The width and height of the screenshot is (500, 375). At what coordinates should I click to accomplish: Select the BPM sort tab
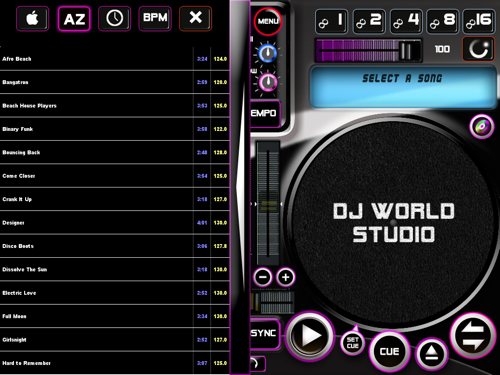tap(155, 18)
